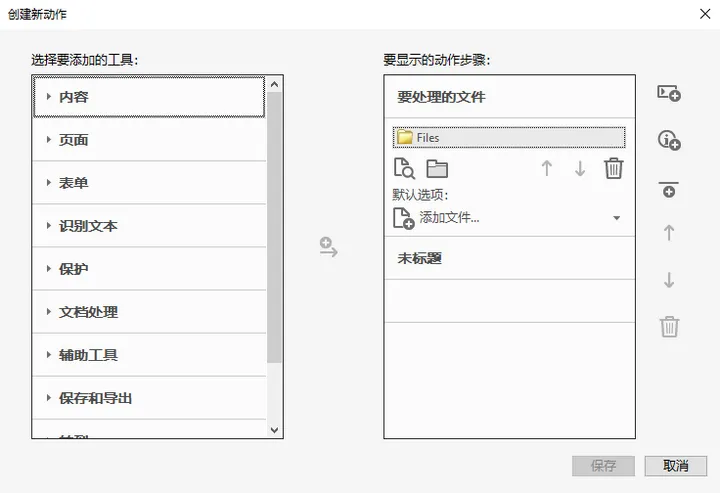Click the right sidebar move-up arrow
Image resolution: width=720 pixels, height=493 pixels.
pyautogui.click(x=669, y=233)
